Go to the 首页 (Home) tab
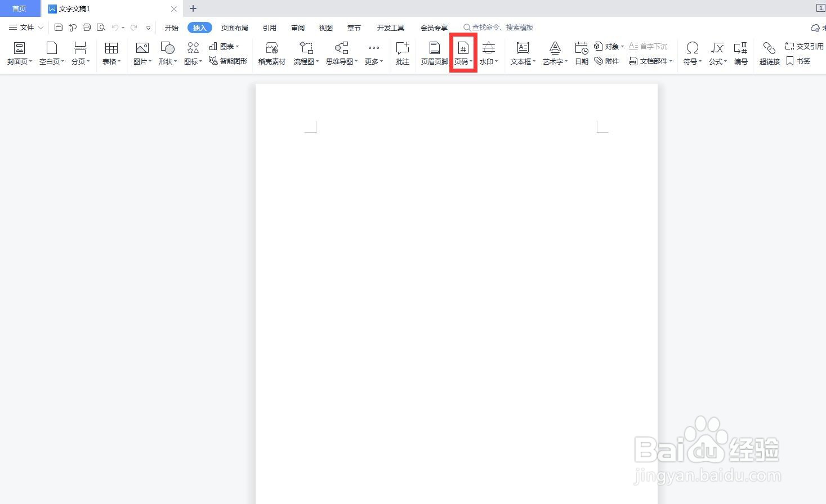Image resolution: width=826 pixels, height=504 pixels. 20,8
